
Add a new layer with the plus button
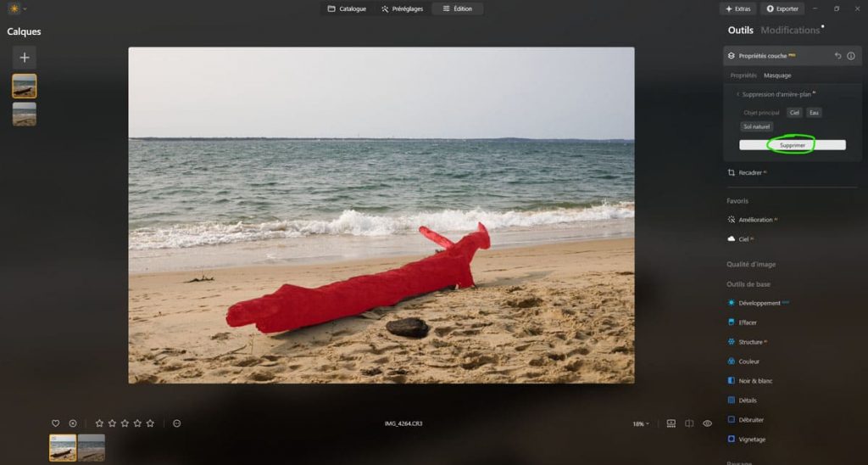(24, 58)
